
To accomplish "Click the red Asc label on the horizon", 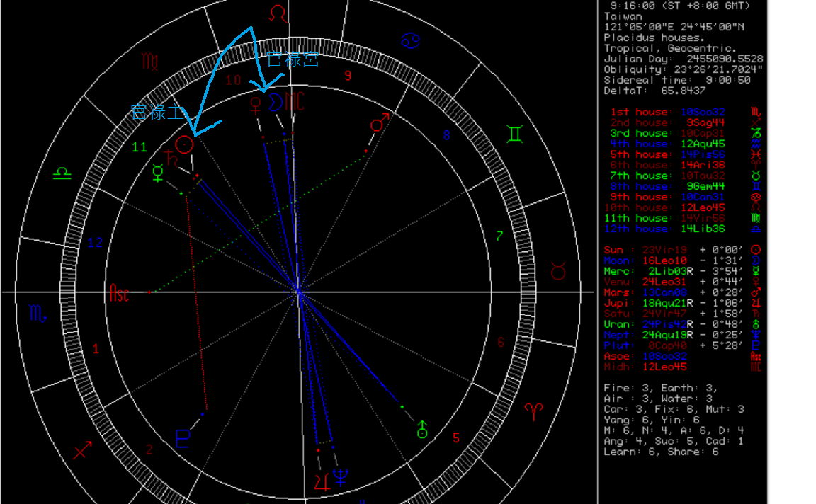I will 119,292.
